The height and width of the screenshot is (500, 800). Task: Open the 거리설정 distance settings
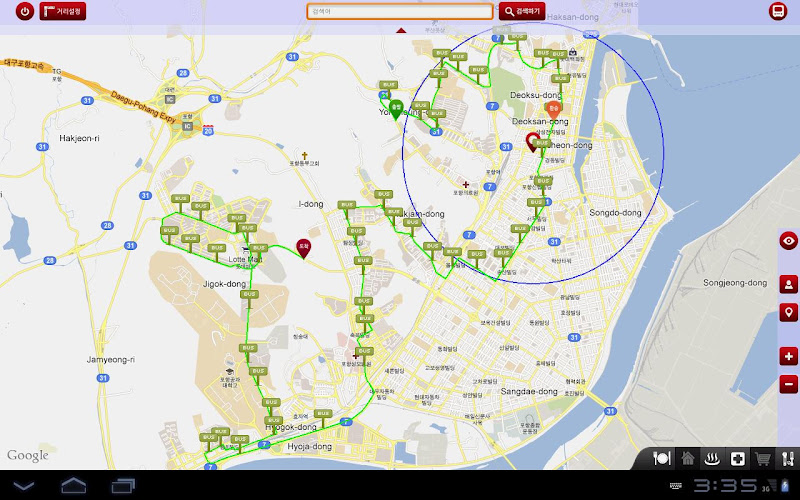click(x=63, y=11)
